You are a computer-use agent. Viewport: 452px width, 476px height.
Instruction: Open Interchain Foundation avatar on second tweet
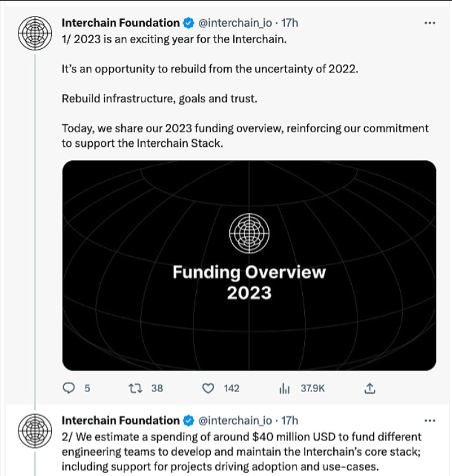pos(33,430)
